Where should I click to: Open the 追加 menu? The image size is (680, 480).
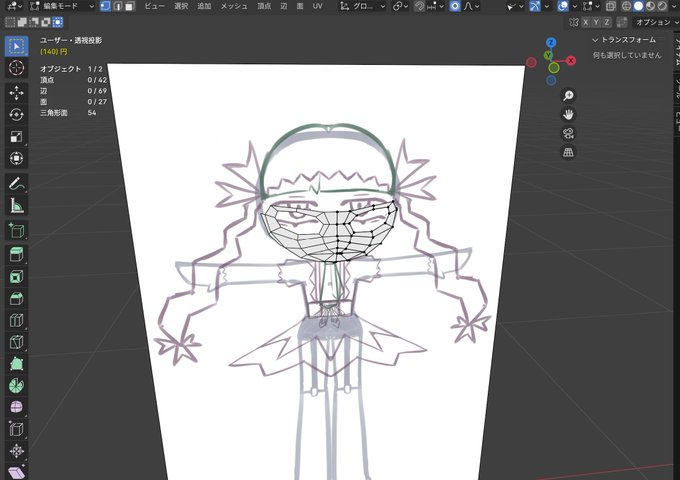(204, 6)
